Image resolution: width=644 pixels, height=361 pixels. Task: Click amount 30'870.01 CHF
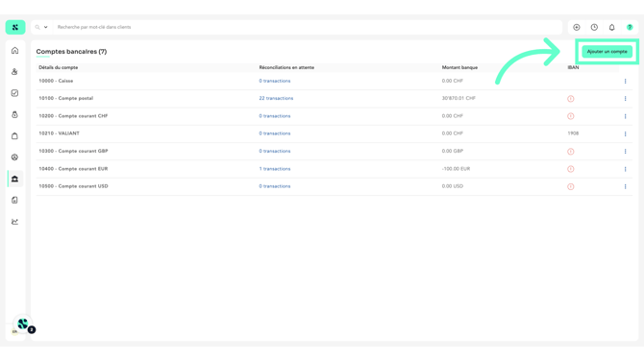coord(458,98)
